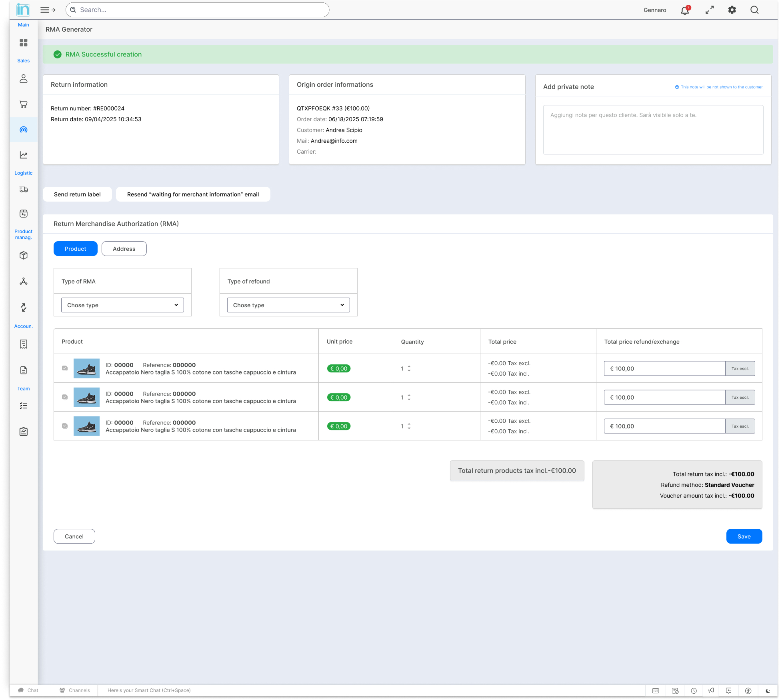Open settings gear icon in header

coord(732,10)
